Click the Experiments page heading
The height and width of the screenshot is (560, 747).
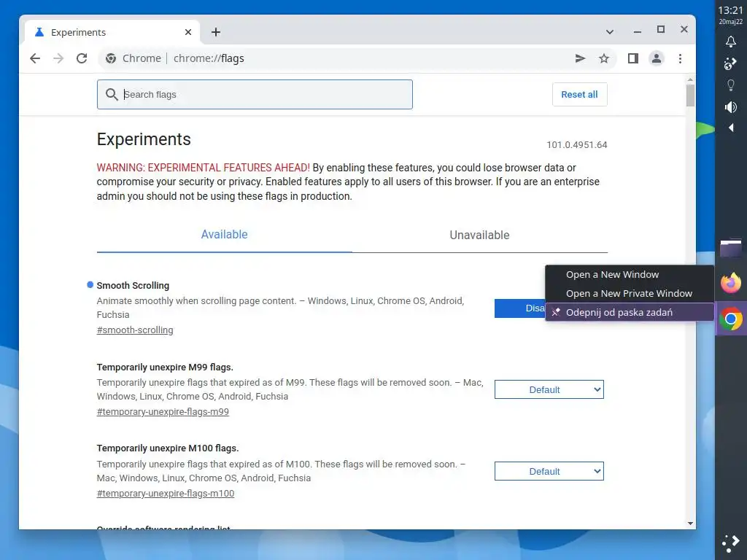(144, 139)
